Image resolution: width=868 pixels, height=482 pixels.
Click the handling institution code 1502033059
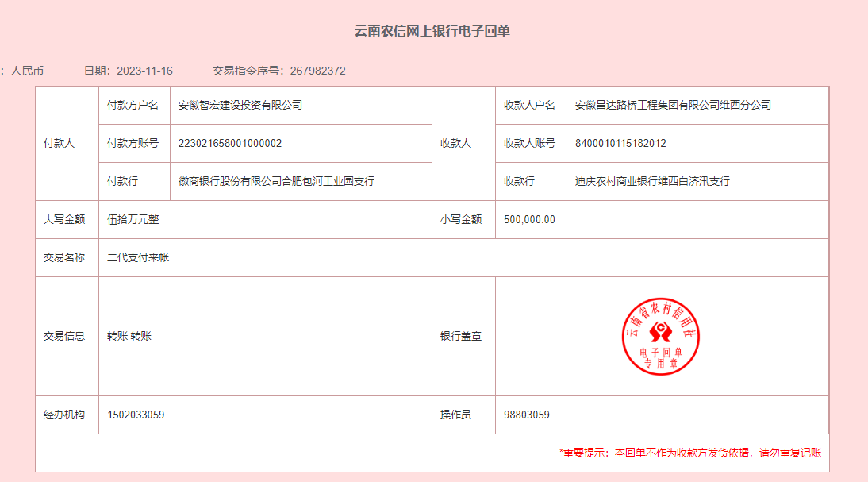coord(136,415)
